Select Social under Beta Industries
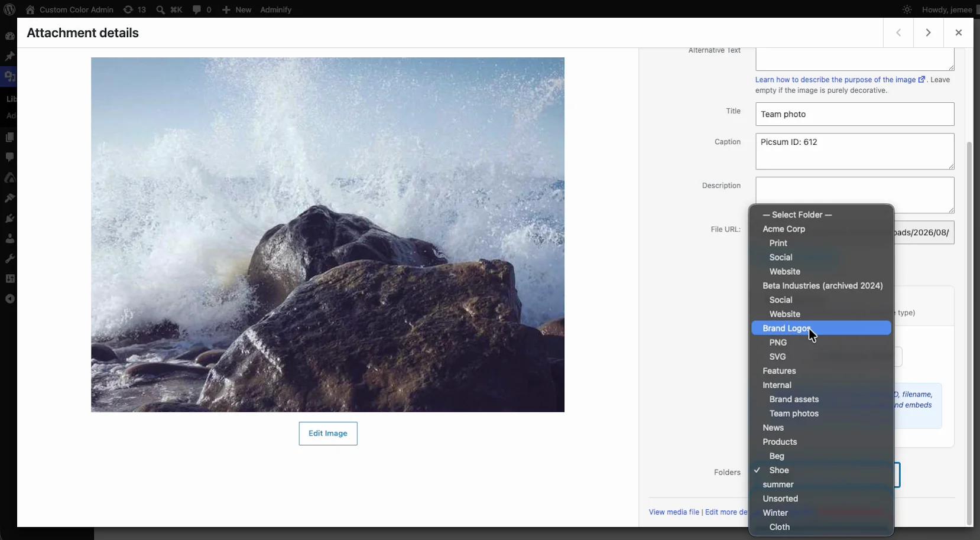The image size is (980, 540). tap(821, 300)
